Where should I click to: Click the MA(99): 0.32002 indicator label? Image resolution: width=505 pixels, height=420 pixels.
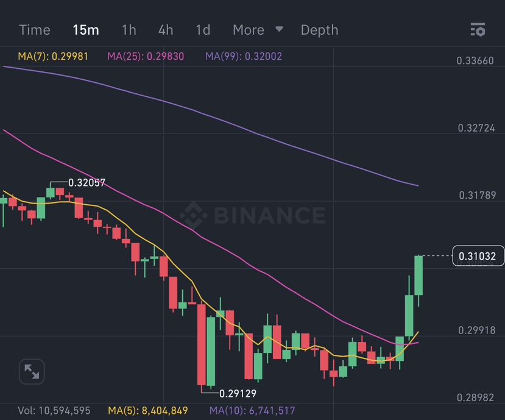pyautogui.click(x=244, y=57)
